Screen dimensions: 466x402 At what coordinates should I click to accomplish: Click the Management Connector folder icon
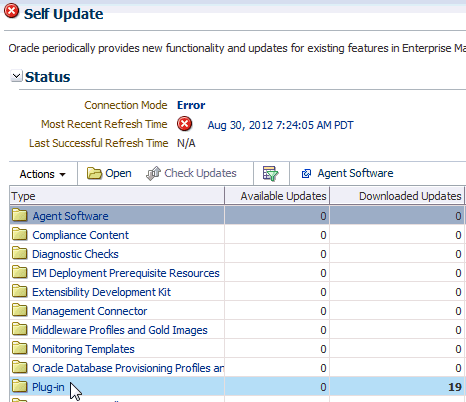click(20, 310)
